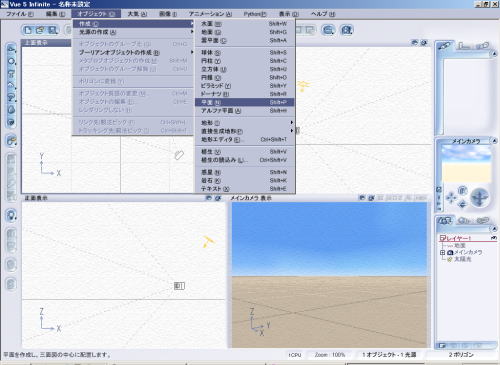500x365 pixels.
Task: Click the new scene document icon
Action: [x=28, y=30]
